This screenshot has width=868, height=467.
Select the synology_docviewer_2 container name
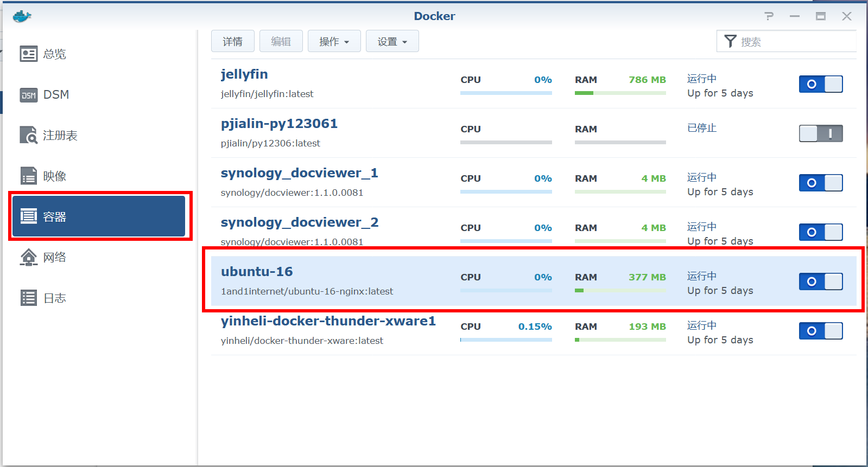300,222
